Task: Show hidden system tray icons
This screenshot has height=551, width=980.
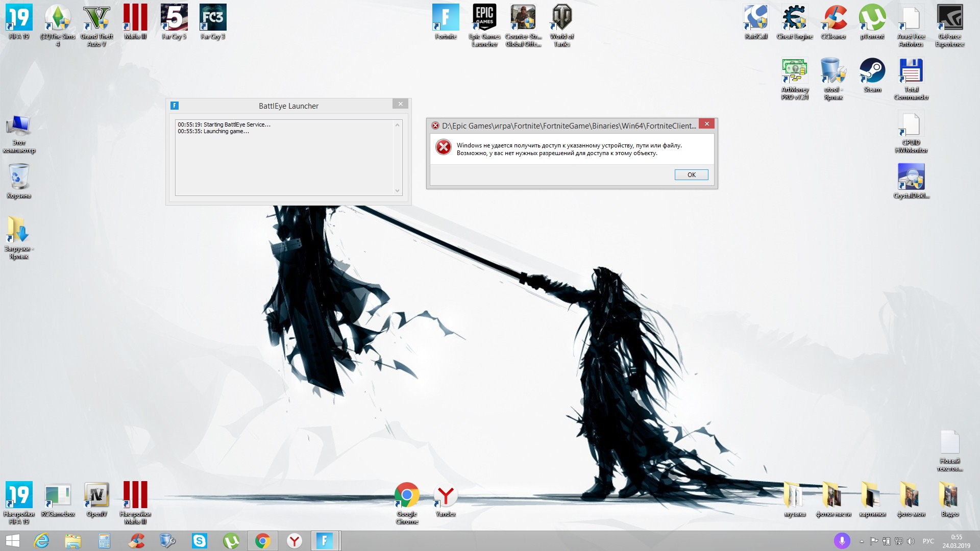Action: [x=862, y=541]
